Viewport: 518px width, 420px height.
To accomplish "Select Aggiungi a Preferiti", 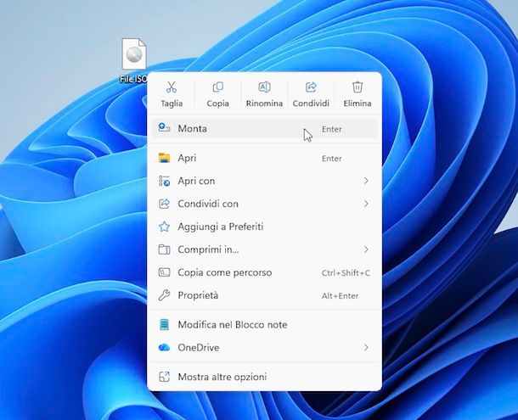I will tap(264, 227).
